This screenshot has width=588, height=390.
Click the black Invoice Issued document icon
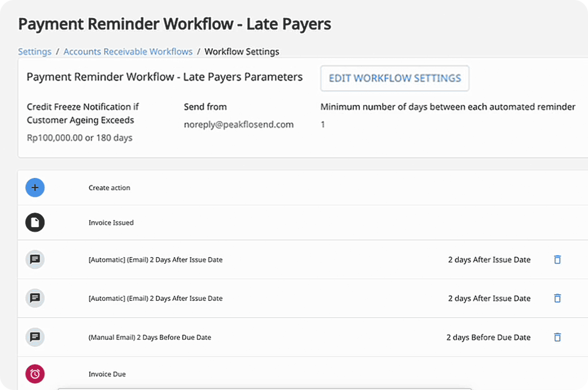click(x=35, y=222)
